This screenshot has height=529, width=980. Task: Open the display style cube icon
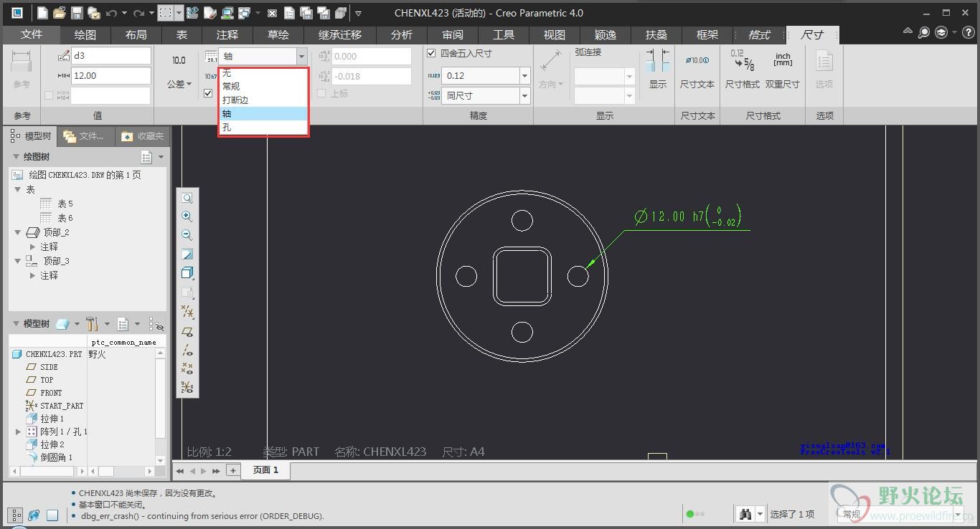(187, 273)
